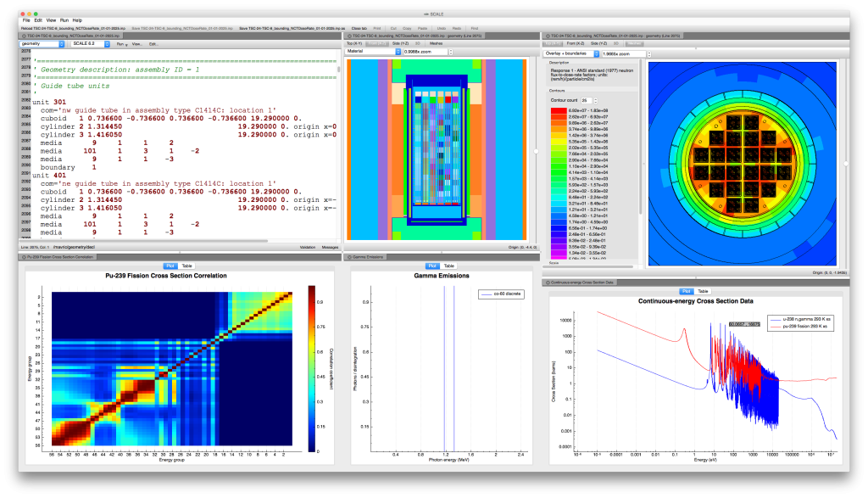The height and width of the screenshot is (498, 868).
Task: Click the Redo toolbar button
Action: click(457, 28)
